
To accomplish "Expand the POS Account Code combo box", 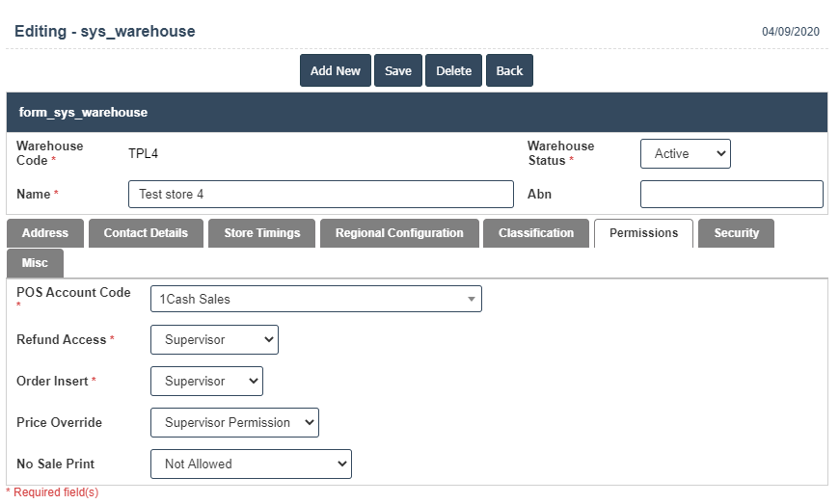I will coord(315,300).
